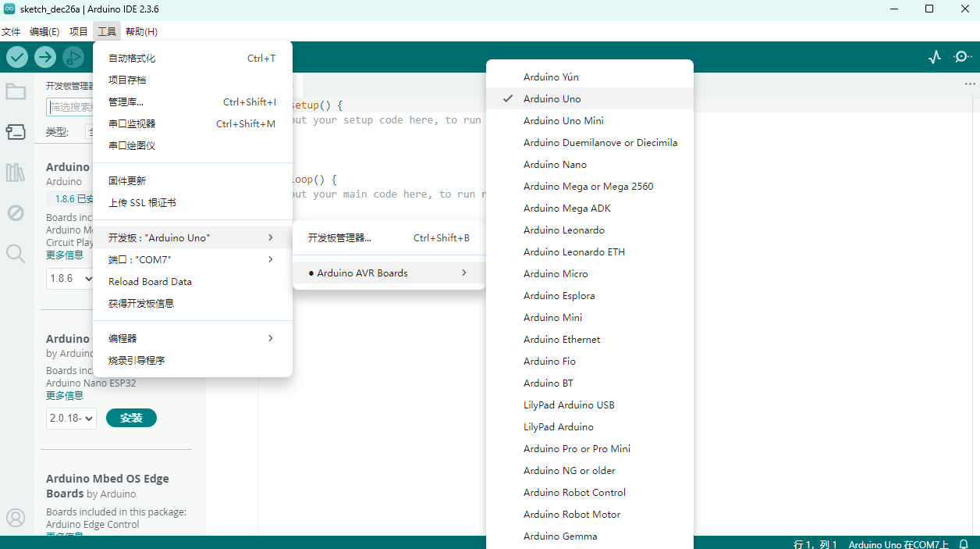Select Arduino Mega ADK board
Screen dimensions: 980x549
click(x=590, y=208)
